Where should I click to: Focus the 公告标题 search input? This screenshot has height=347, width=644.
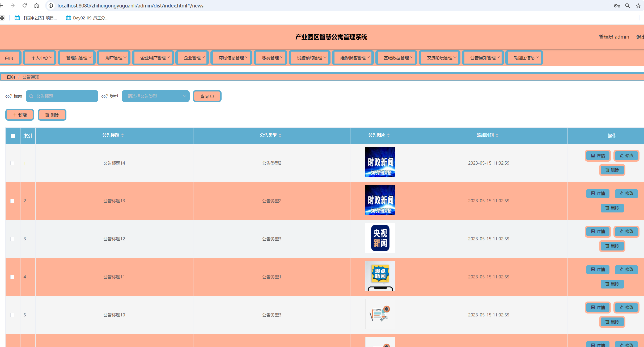pos(62,96)
